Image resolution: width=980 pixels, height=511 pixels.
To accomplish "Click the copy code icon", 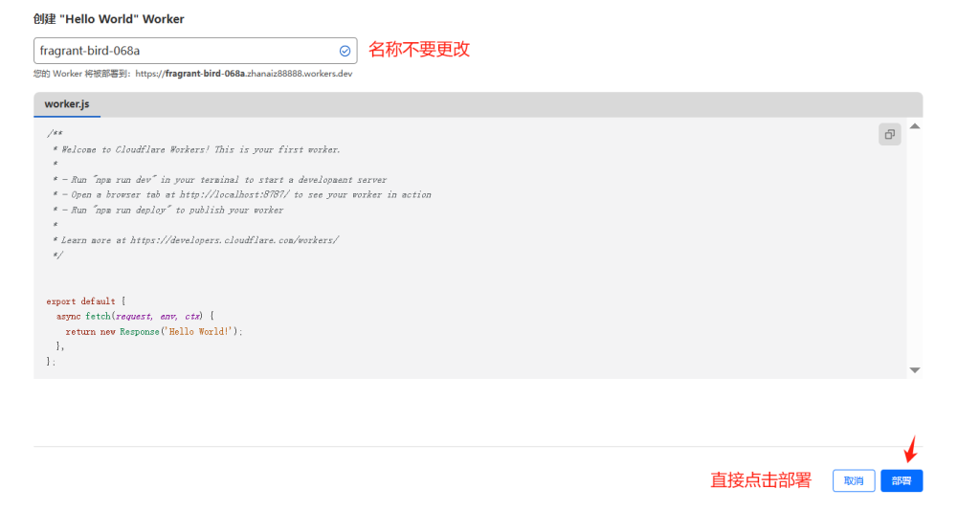I will point(889,134).
